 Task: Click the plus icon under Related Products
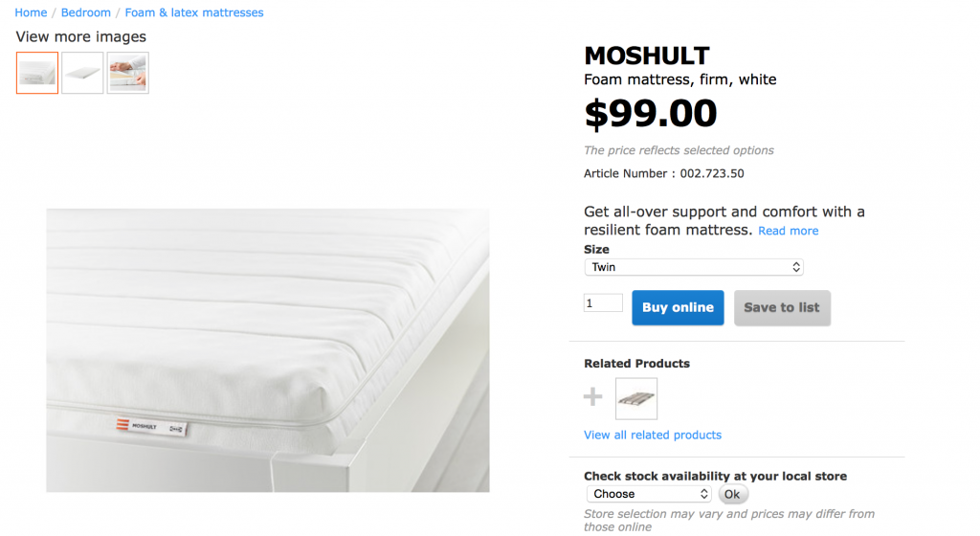(x=593, y=396)
